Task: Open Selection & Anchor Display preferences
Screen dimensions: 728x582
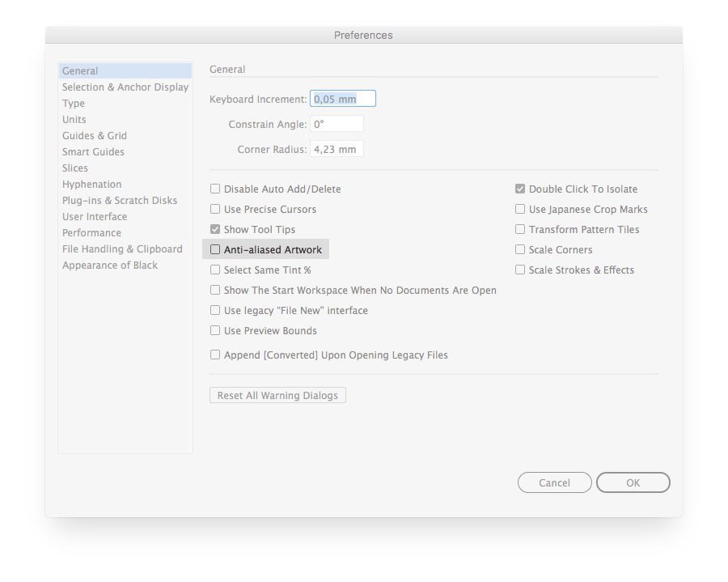Action: click(125, 87)
